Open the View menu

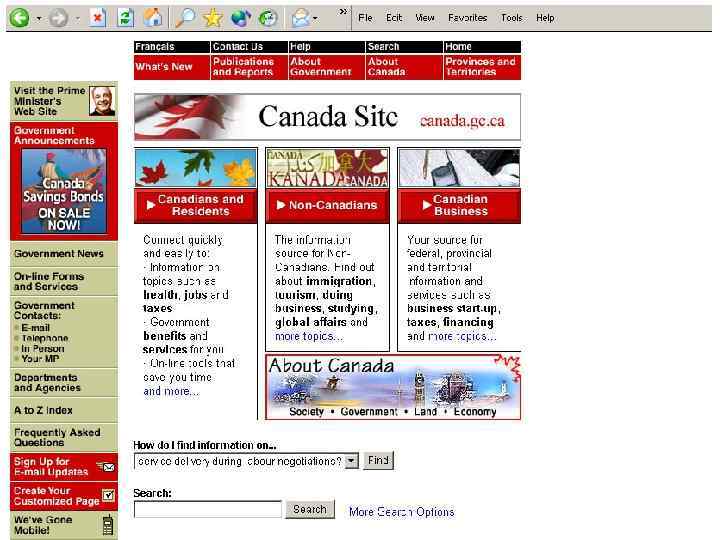(x=425, y=18)
